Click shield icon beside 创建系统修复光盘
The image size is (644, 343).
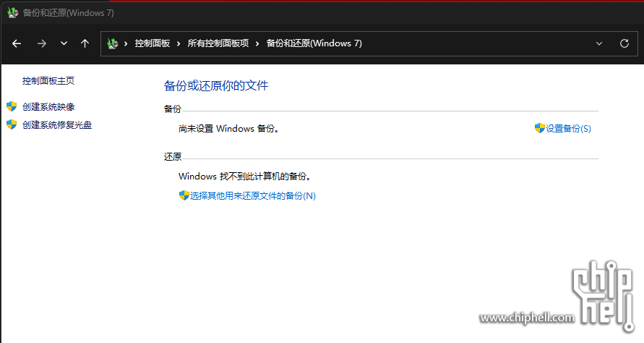click(x=12, y=124)
